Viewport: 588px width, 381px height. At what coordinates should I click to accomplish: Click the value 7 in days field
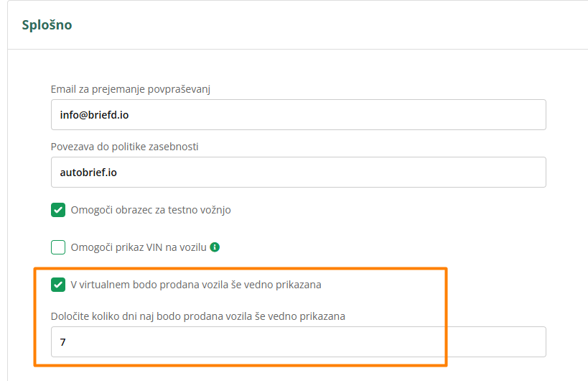(x=63, y=342)
